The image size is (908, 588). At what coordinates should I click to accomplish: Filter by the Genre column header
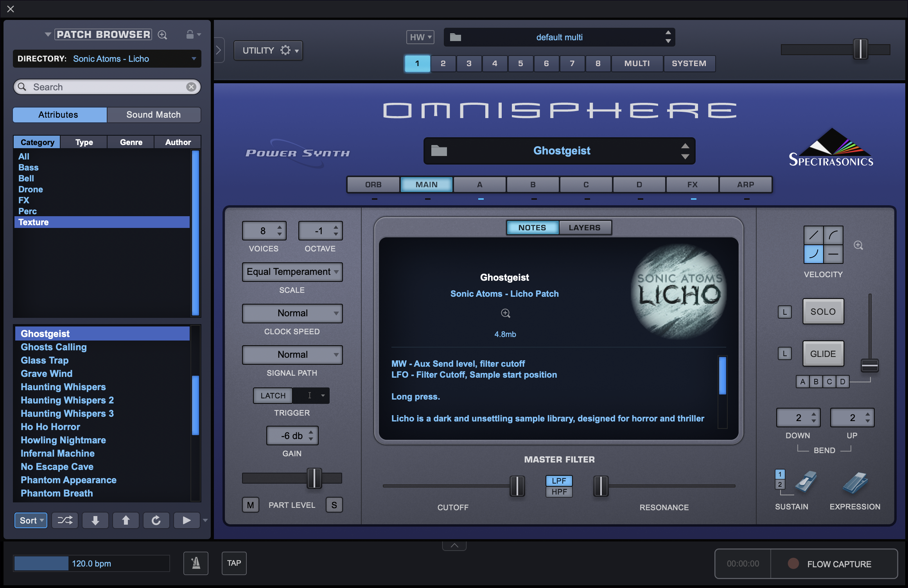click(131, 142)
